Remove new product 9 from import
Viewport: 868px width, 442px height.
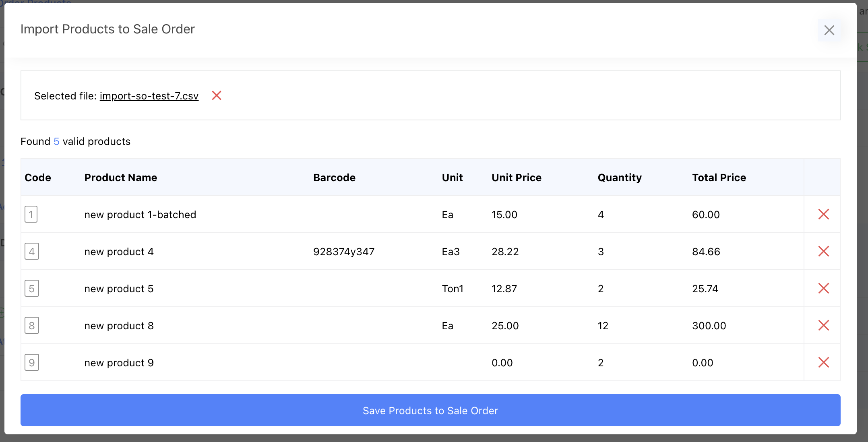(x=823, y=363)
